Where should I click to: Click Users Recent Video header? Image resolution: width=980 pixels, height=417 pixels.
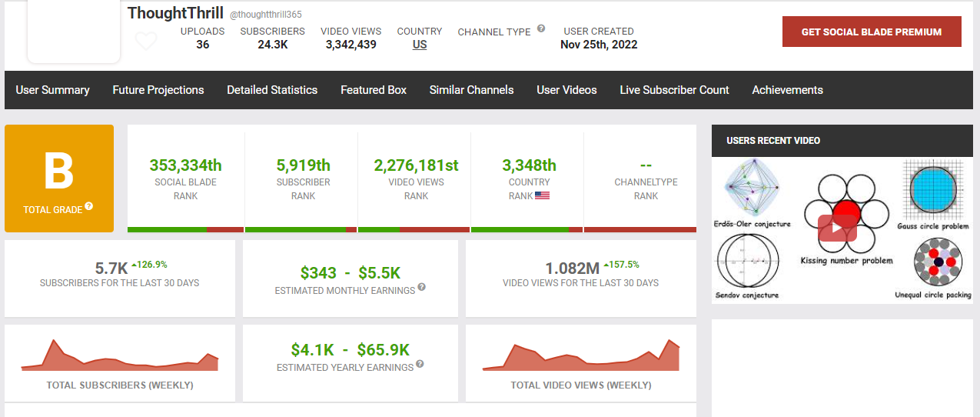(x=773, y=141)
